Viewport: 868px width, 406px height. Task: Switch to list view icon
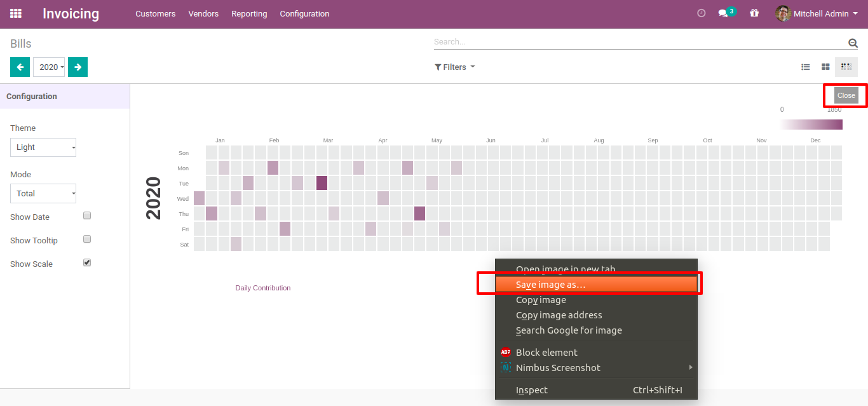point(806,67)
